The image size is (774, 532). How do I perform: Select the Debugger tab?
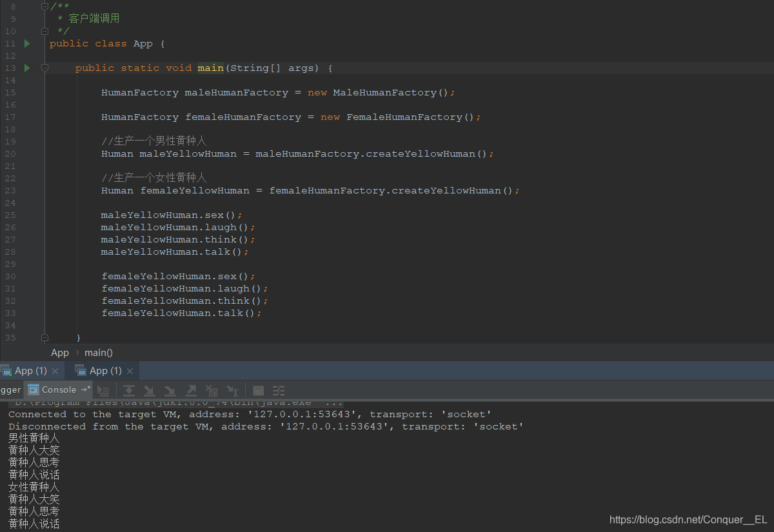(10, 389)
